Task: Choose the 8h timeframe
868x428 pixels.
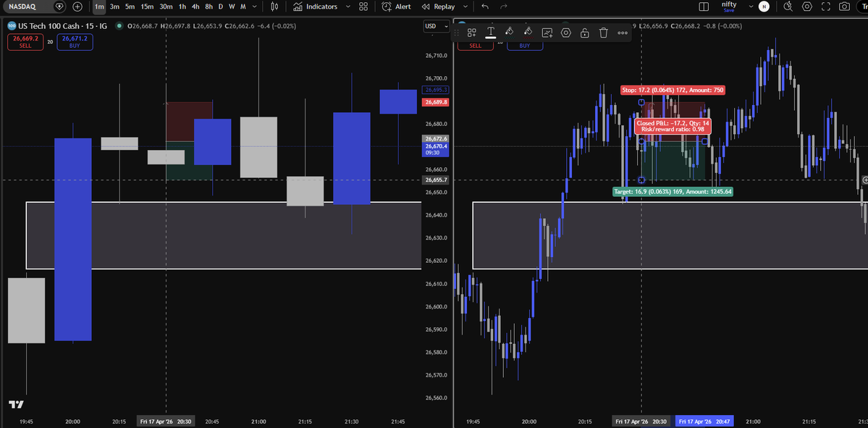Action: coord(208,7)
